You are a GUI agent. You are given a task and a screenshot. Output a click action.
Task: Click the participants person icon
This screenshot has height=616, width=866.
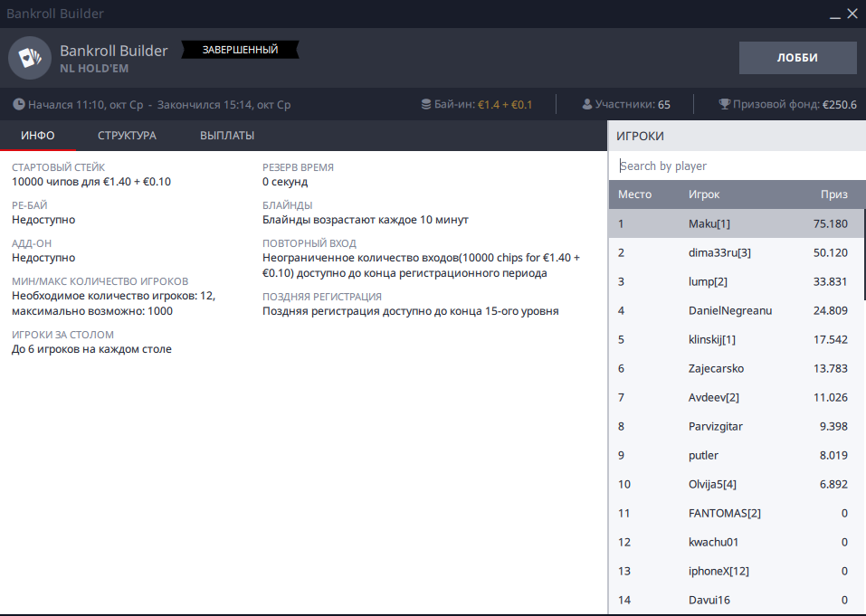[586, 104]
